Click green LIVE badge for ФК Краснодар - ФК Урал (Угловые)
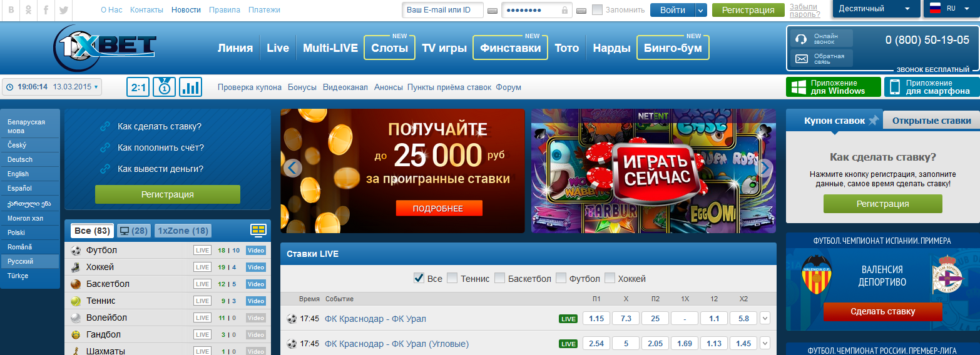Screen dimensions: 980x355 pyautogui.click(x=568, y=344)
